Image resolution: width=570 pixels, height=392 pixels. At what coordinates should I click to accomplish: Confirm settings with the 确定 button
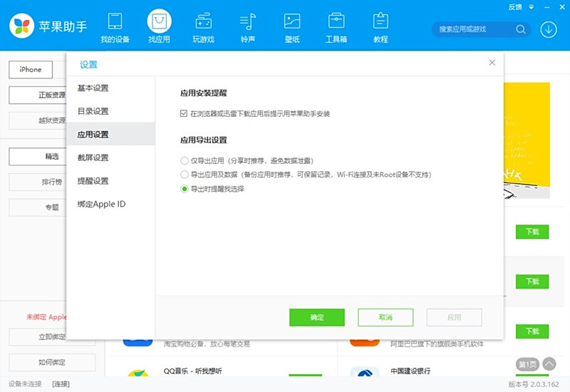pyautogui.click(x=317, y=317)
